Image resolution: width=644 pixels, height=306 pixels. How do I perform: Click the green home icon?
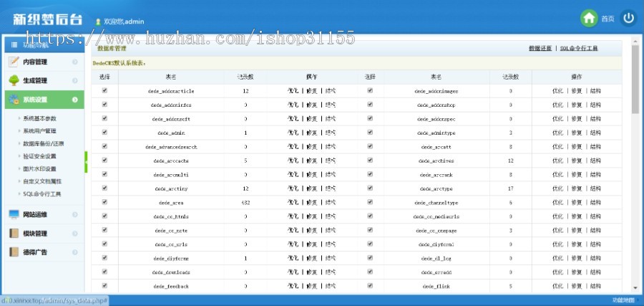pyautogui.click(x=589, y=19)
